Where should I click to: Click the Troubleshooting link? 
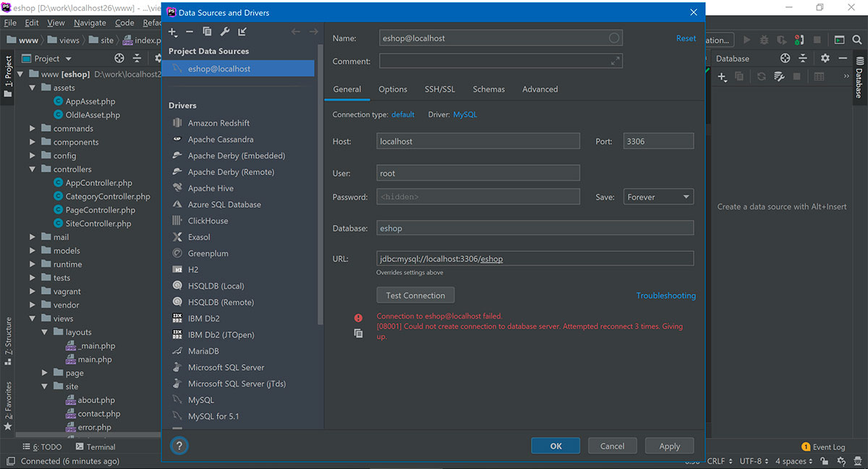(665, 295)
